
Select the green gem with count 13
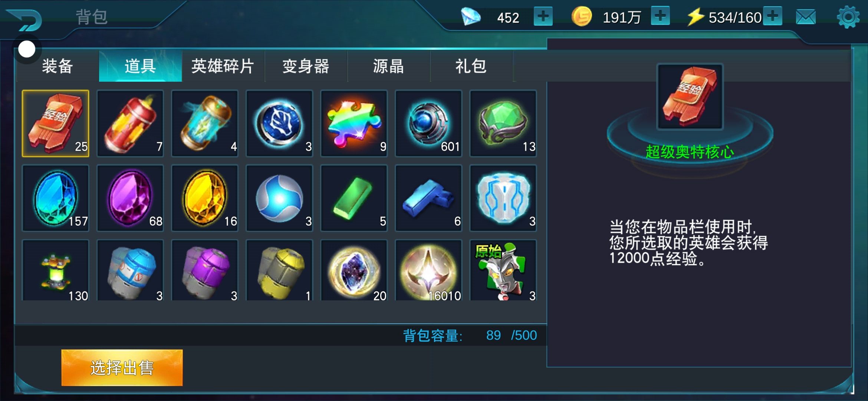pyautogui.click(x=503, y=123)
